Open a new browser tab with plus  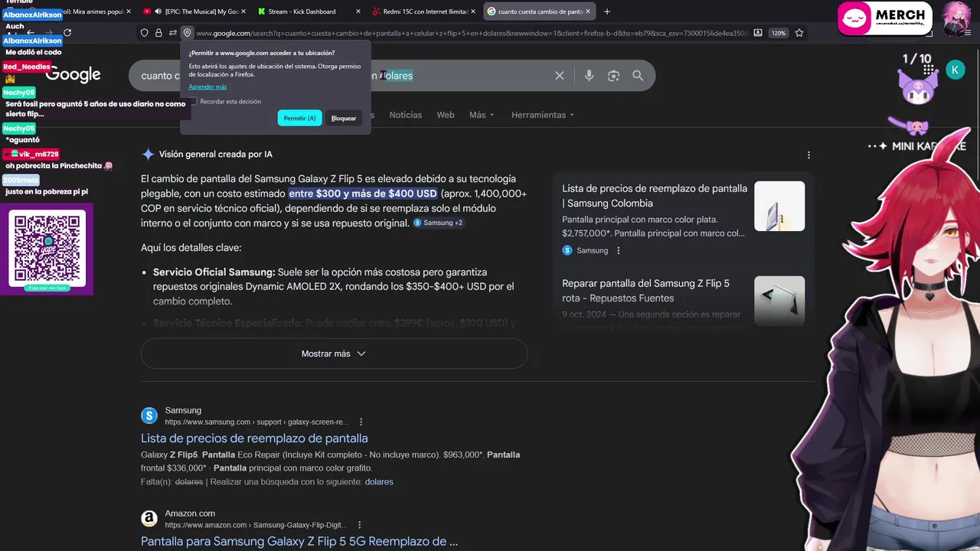point(607,11)
